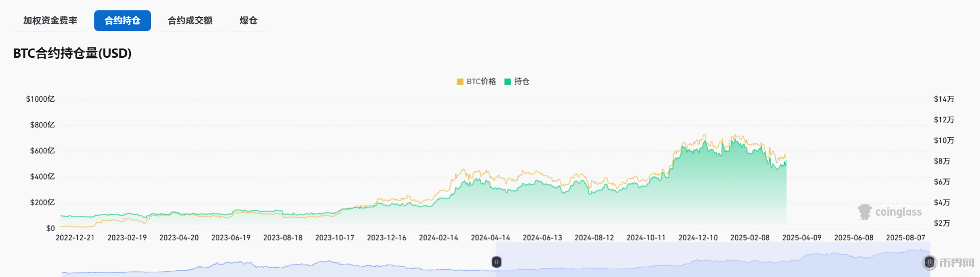
Task: Click the 2022-12-21 date axis label
Action: pos(75,238)
